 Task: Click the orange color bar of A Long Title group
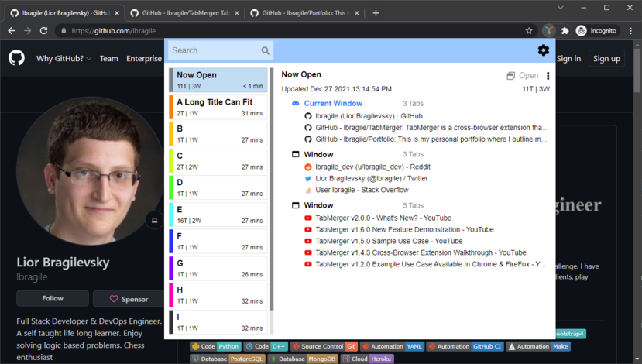pos(171,107)
